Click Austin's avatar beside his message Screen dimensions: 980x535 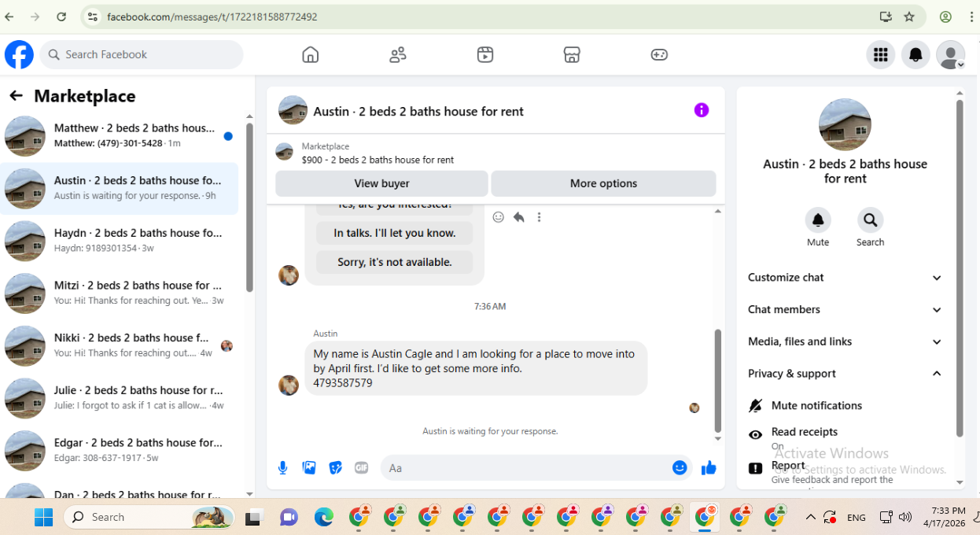289,385
